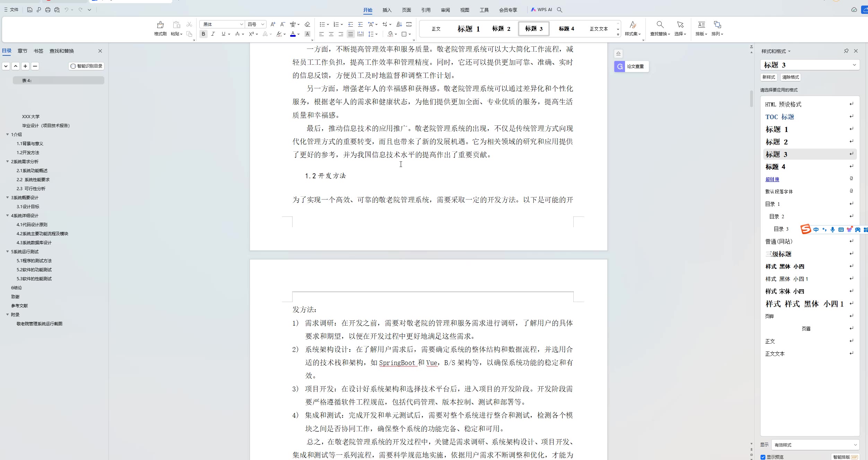Collapse the 1介绍 outline node
This screenshot has width=868, height=460.
(8, 134)
